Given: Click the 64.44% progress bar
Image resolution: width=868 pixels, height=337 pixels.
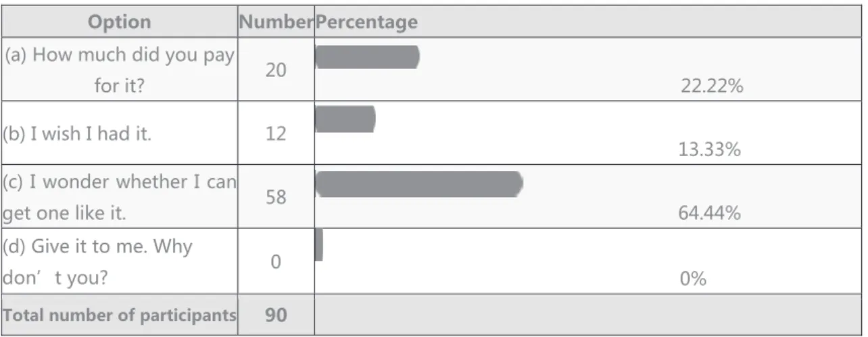Looking at the screenshot, I should point(419,184).
